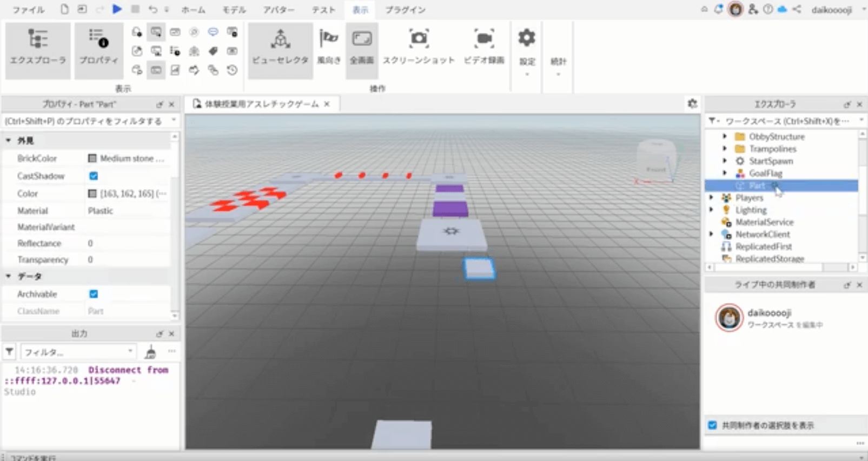This screenshot has height=461, width=868.
Task: Toggle the CastShadow checkbox
Action: click(94, 176)
